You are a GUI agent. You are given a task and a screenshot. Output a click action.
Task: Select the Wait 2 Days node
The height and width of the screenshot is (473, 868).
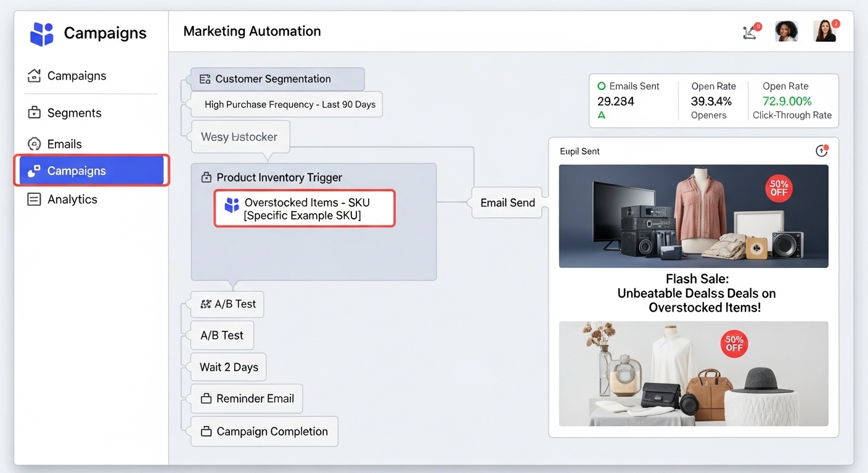[229, 367]
